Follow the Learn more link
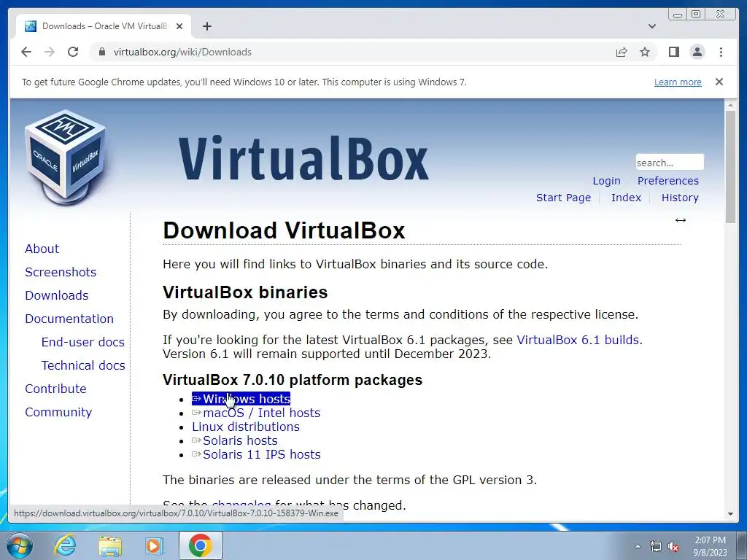Image resolution: width=747 pixels, height=560 pixels. point(678,82)
